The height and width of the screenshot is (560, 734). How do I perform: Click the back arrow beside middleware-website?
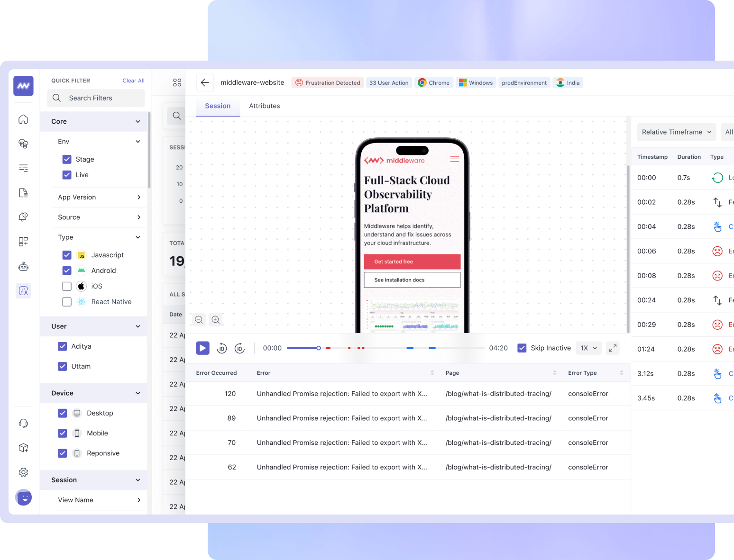pyautogui.click(x=205, y=82)
